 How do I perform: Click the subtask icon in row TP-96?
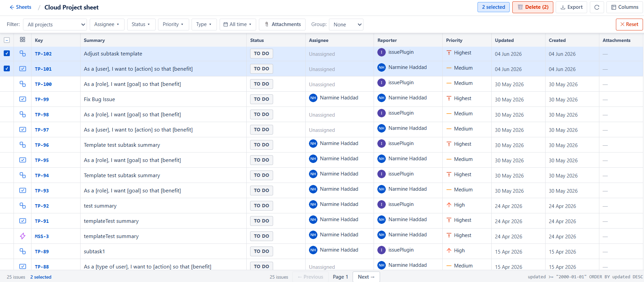pyautogui.click(x=23, y=145)
